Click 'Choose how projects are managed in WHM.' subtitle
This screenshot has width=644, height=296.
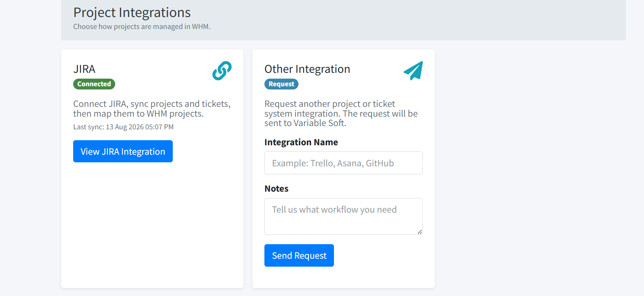click(x=142, y=26)
